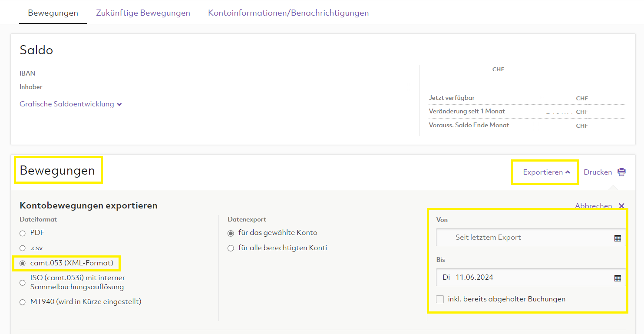This screenshot has width=644, height=334.
Task: Switch to Bewegungen tab
Action: [53, 13]
